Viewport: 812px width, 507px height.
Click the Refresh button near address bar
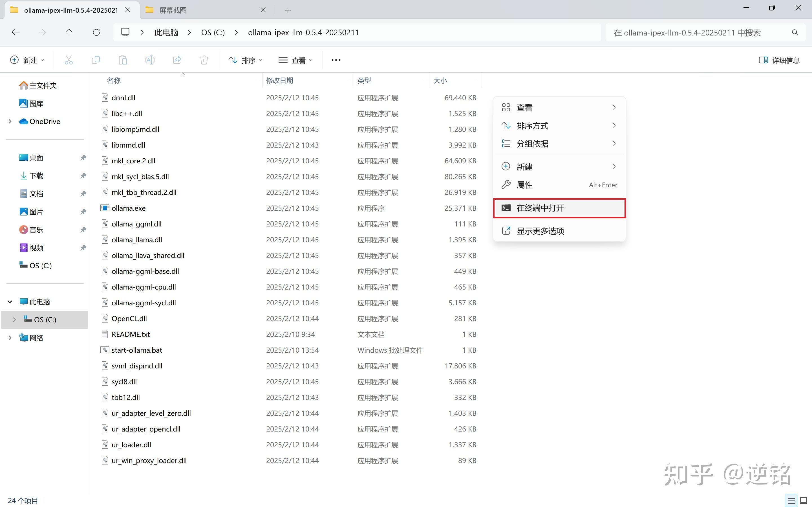[x=96, y=32]
